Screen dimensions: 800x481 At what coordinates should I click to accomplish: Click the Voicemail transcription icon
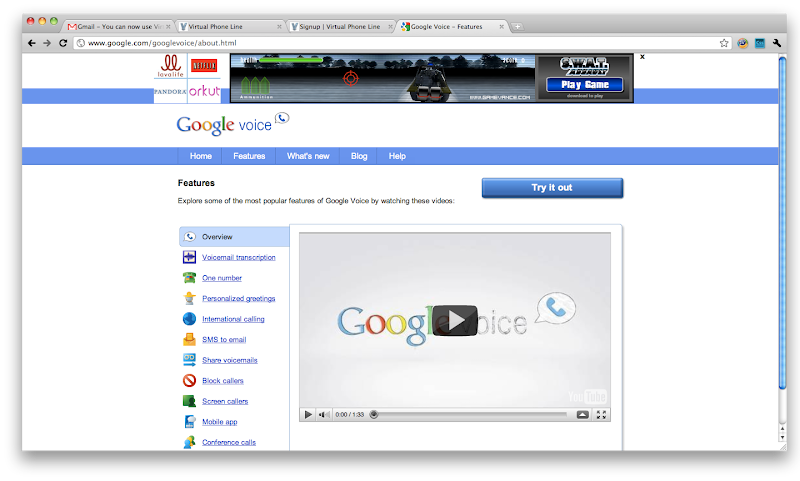click(x=189, y=257)
